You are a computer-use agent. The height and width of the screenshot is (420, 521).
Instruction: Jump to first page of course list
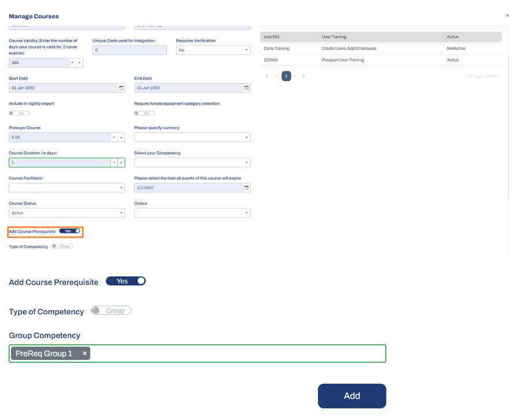tap(267, 76)
